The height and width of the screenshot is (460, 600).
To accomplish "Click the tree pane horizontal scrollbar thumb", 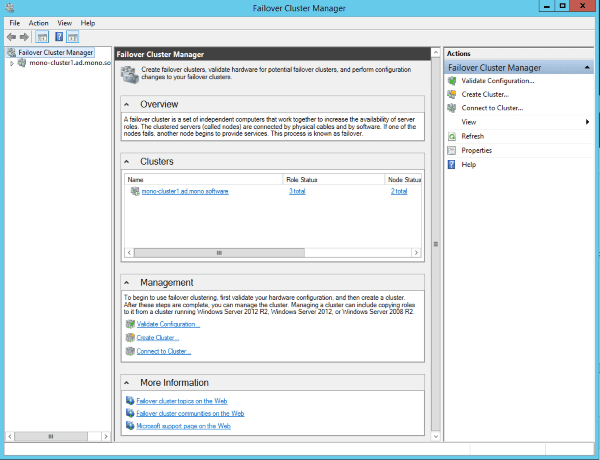I will [51, 436].
